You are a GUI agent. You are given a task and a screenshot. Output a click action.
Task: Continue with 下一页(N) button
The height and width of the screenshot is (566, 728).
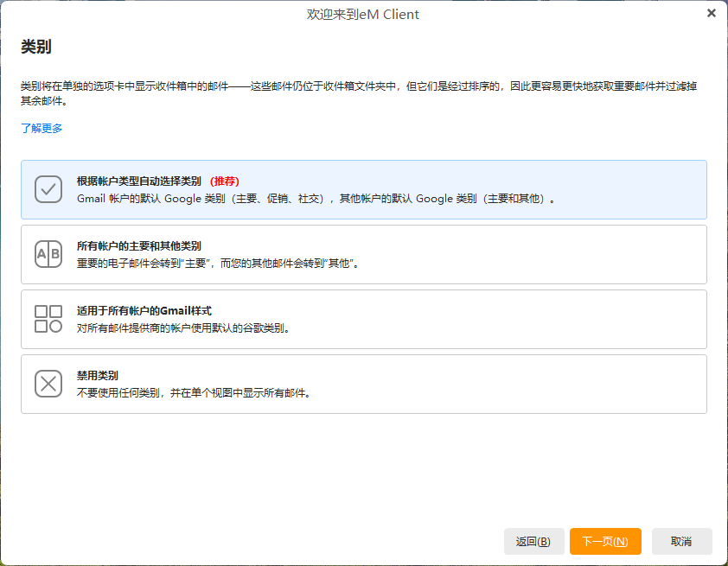pos(605,542)
